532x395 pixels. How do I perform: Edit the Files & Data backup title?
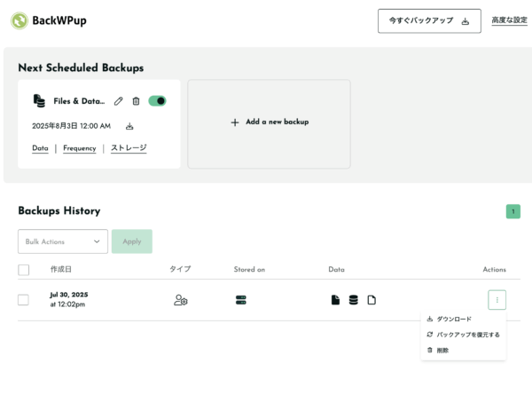[x=119, y=101]
